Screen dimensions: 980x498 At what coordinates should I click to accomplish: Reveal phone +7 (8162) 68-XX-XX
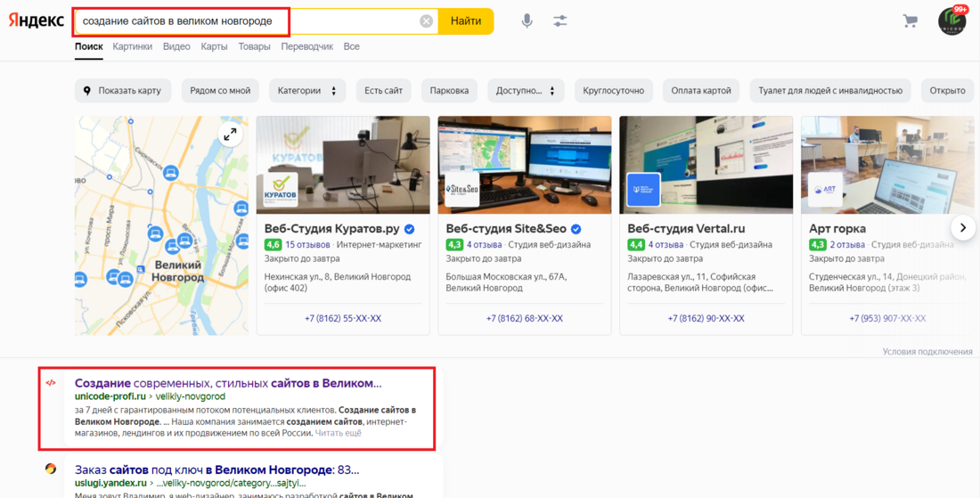525,319
